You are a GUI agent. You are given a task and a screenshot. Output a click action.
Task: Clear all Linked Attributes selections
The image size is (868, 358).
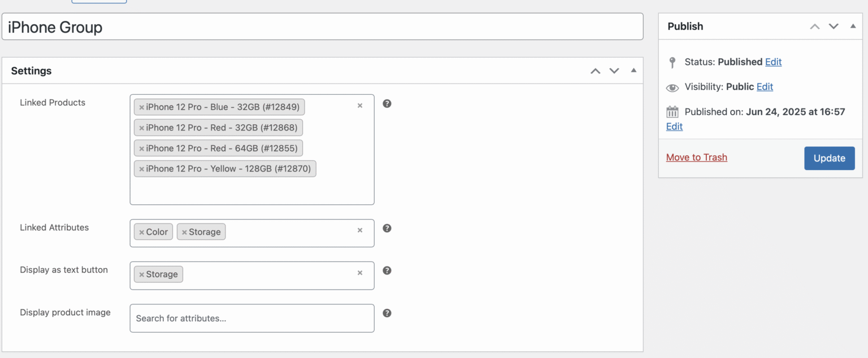[x=359, y=230]
